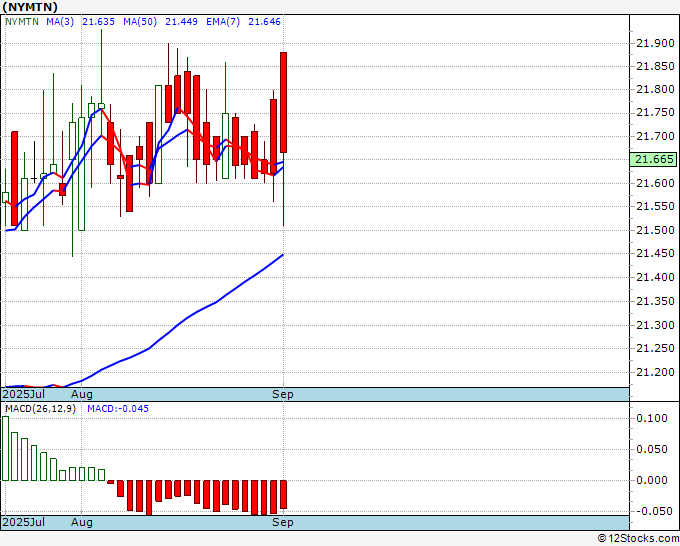Click 2025Jul label on MACD axis

pos(23,522)
